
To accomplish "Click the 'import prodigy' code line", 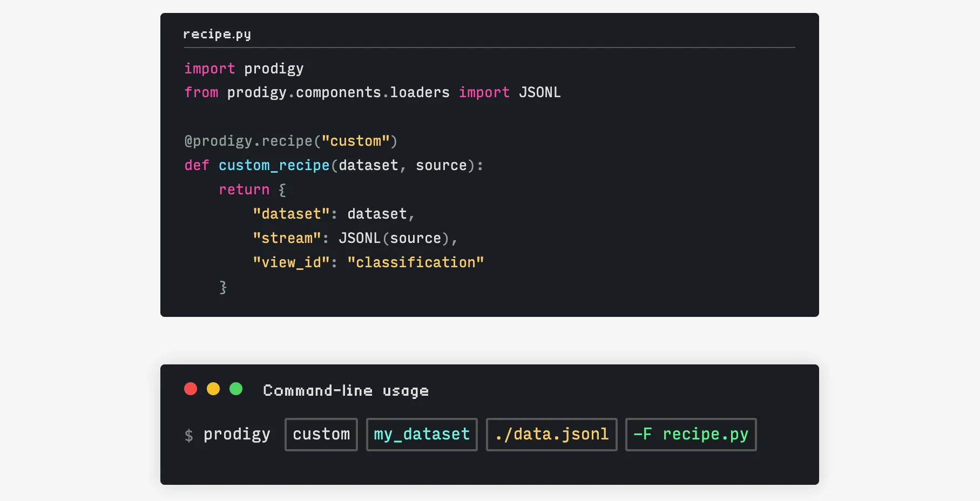I will click(244, 69).
